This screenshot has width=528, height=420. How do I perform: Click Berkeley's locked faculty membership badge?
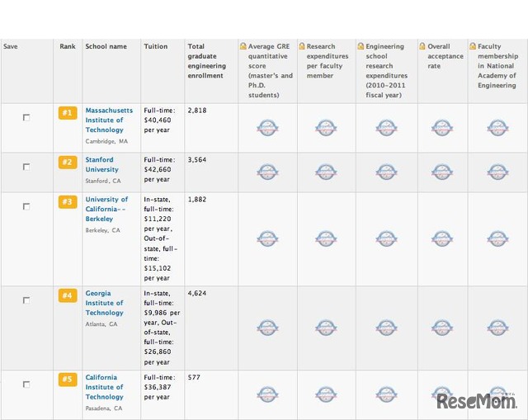tap(497, 238)
